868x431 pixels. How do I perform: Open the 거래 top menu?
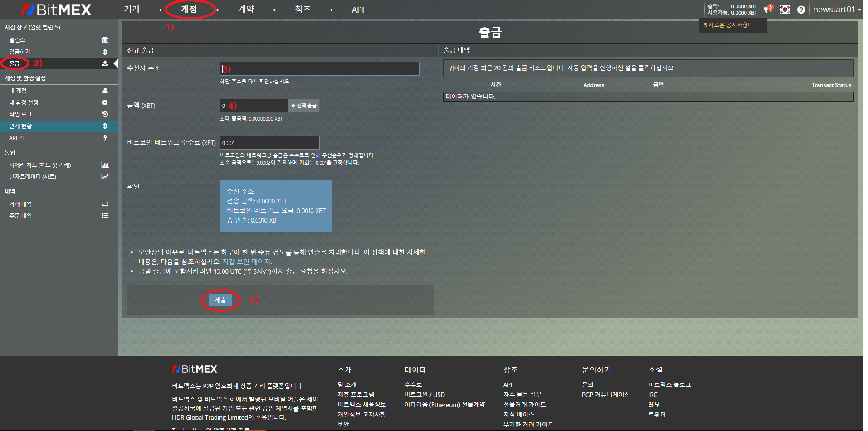[x=132, y=10]
